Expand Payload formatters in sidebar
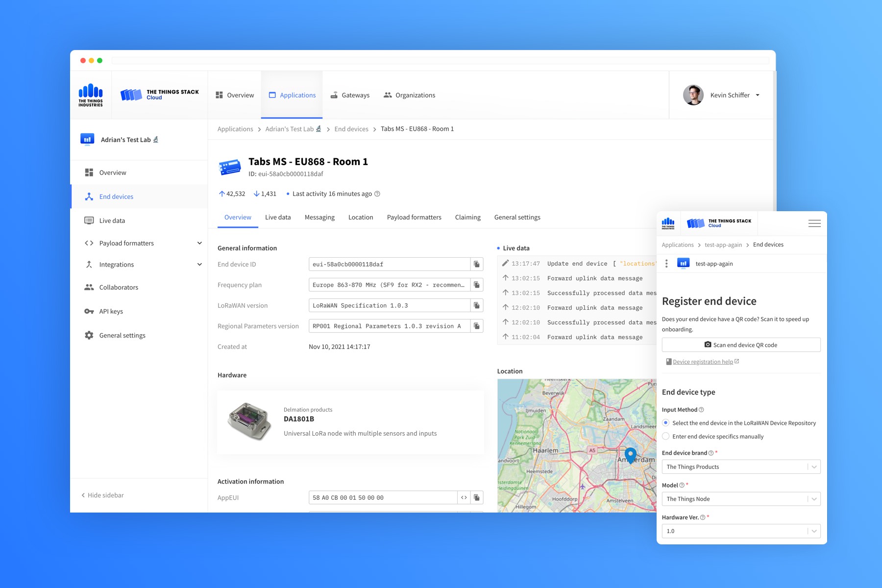 click(x=199, y=243)
